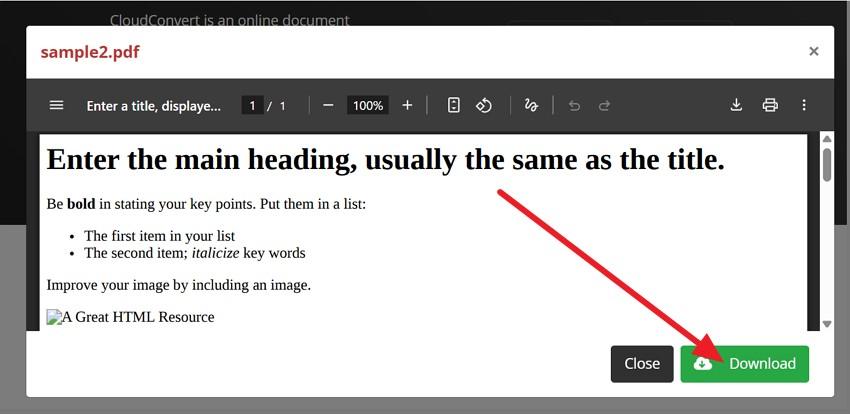Rotate the document counterclockwise
The image size is (850, 414).
coord(484,105)
